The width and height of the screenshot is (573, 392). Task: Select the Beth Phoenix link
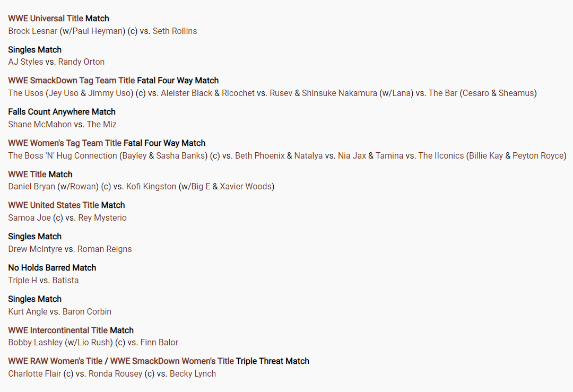tap(260, 155)
